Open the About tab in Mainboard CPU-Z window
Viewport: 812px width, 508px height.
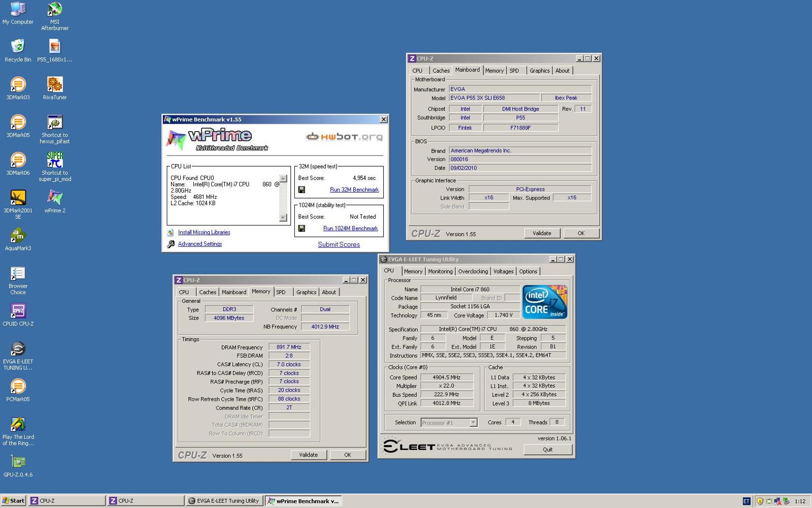coord(562,71)
